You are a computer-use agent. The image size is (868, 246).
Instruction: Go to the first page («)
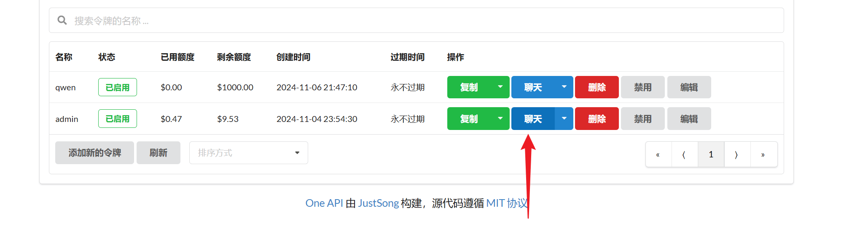coord(658,155)
